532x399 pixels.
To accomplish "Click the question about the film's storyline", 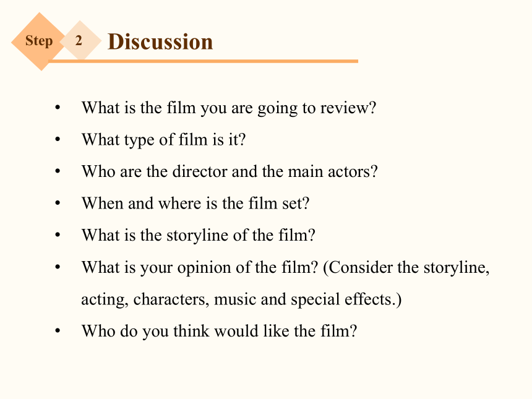I will tap(199, 235).
